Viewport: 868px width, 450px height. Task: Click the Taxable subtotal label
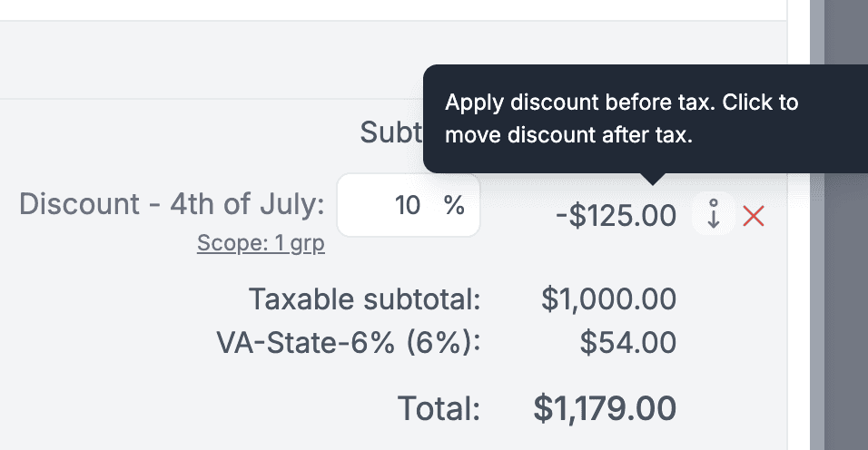tap(364, 298)
